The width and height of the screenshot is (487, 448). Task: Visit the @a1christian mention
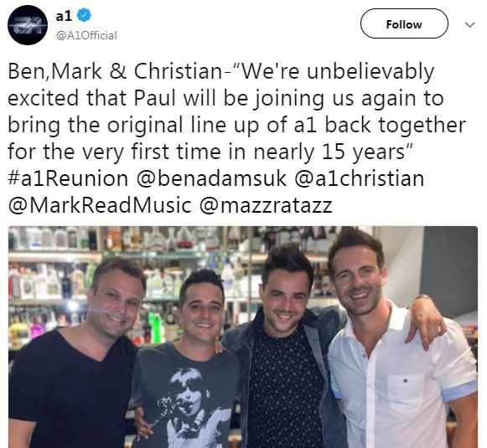360,178
